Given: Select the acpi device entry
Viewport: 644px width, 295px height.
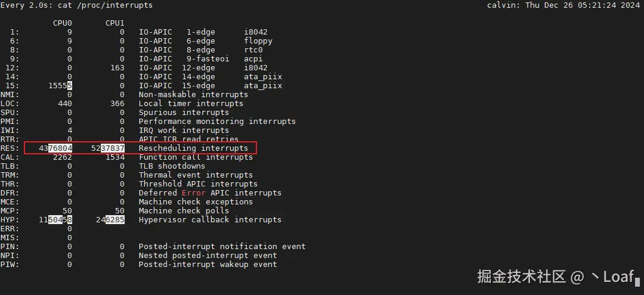Looking at the screenshot, I should click(253, 59).
